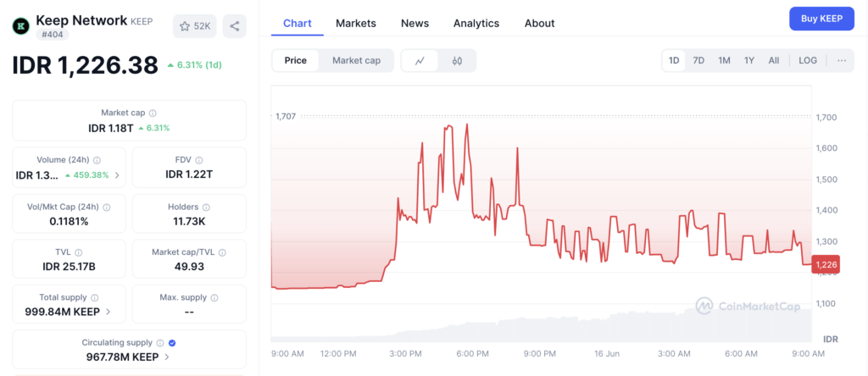Click the 1,707 high price label on chart
The image size is (868, 376).
[286, 116]
